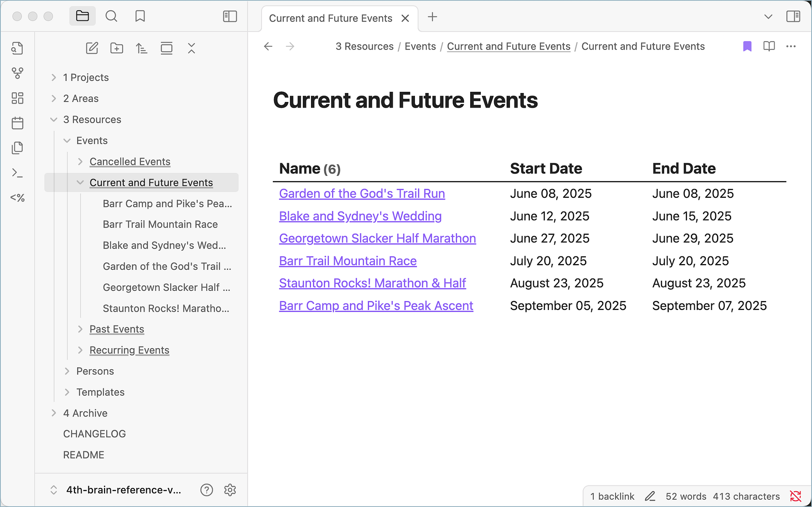
Task: Collapse the 3 Resources folder
Action: (54, 119)
